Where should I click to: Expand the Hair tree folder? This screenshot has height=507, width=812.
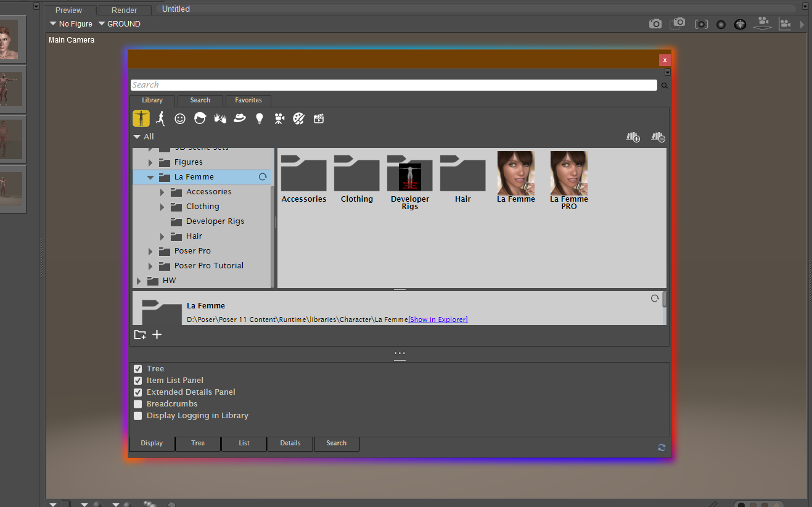163,236
